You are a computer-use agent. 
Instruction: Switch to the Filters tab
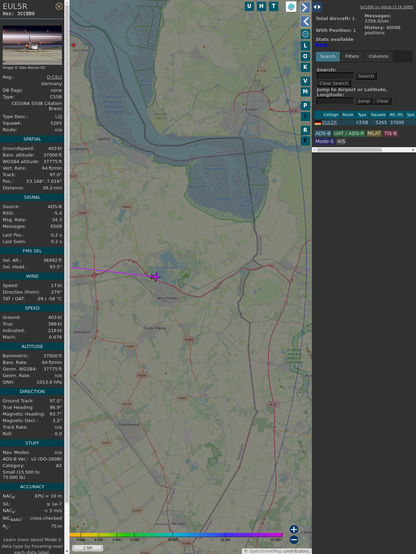pos(352,57)
